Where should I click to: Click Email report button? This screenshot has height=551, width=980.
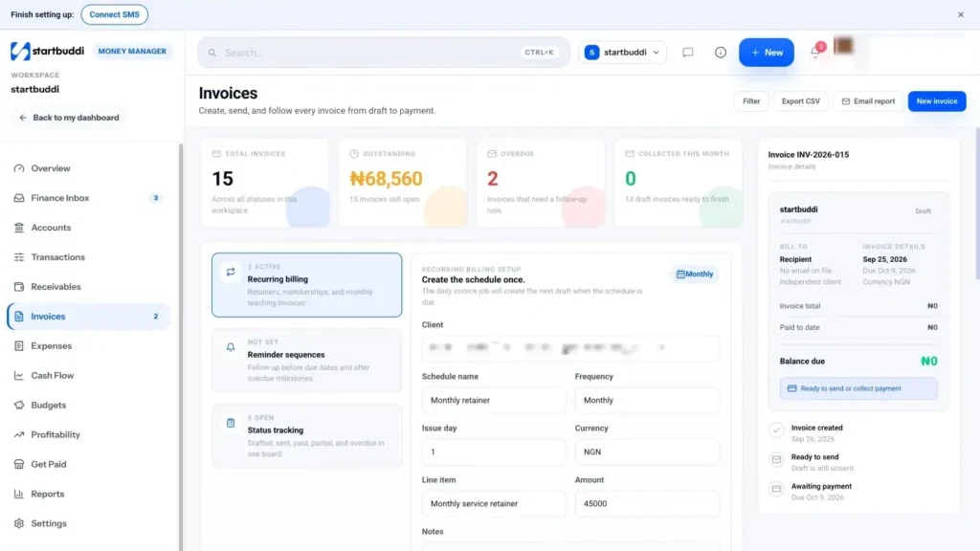[868, 101]
